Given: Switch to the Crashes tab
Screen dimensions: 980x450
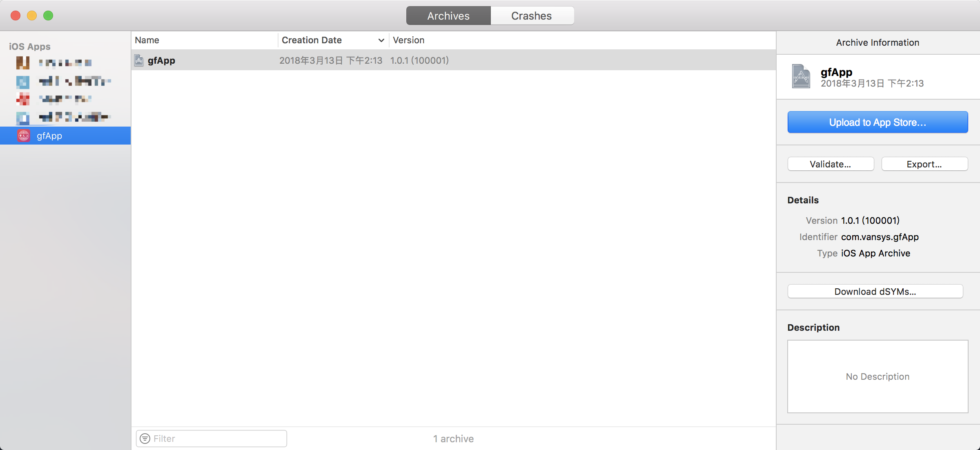Looking at the screenshot, I should (x=532, y=16).
